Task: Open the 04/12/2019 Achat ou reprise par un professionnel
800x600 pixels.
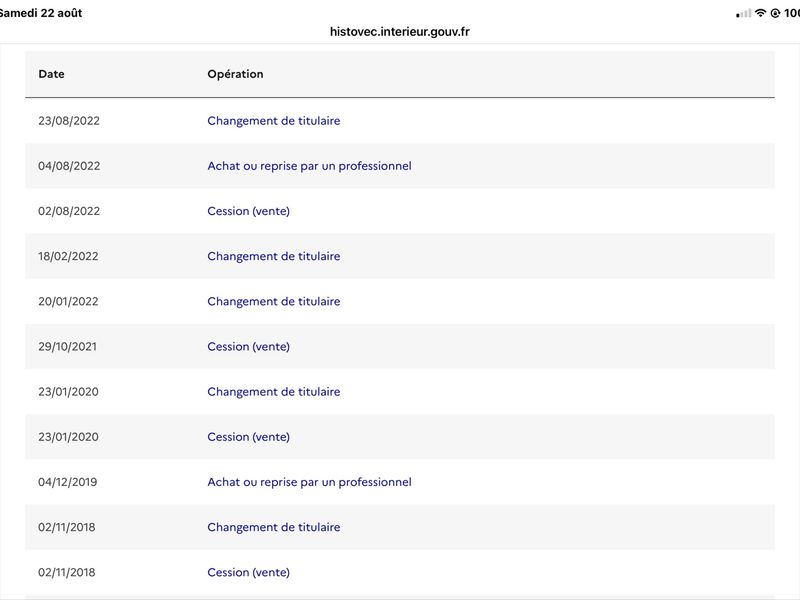Action: (309, 482)
